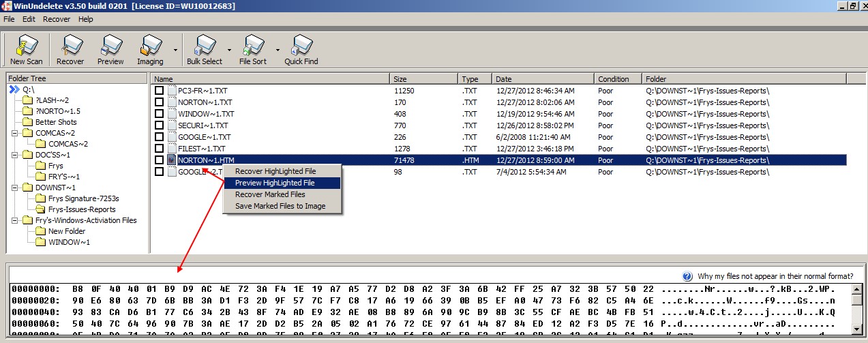Screen dimensions: 868x343
Task: Click the Imaging toolbar icon
Action: tap(150, 48)
